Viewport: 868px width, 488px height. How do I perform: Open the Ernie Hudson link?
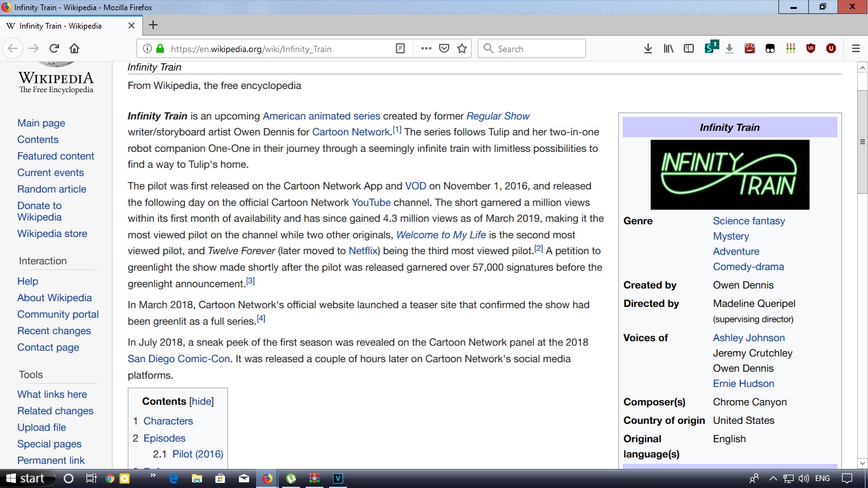click(743, 384)
